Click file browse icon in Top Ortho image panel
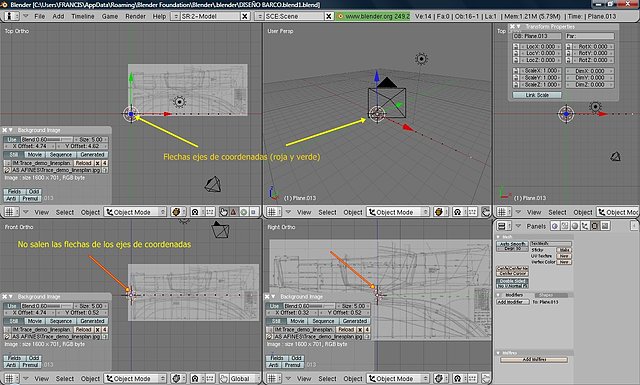This screenshot has width=640, height=385. pyautogui.click(x=7, y=170)
